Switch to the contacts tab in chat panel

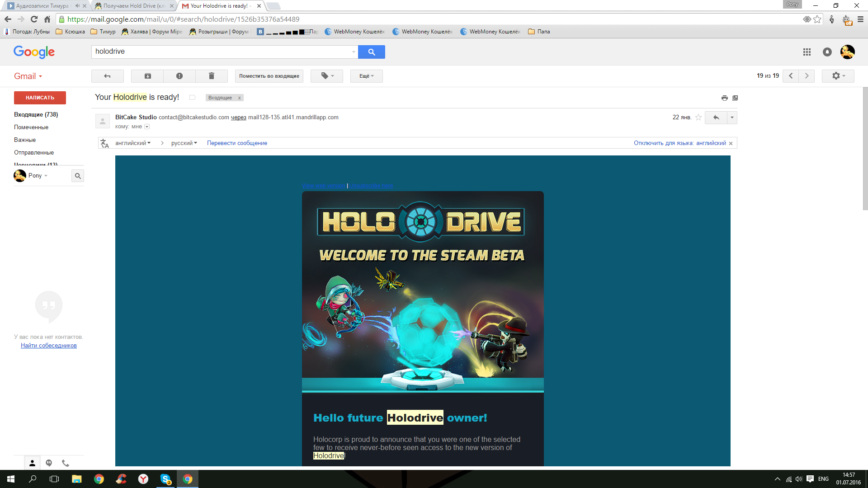tap(32, 463)
